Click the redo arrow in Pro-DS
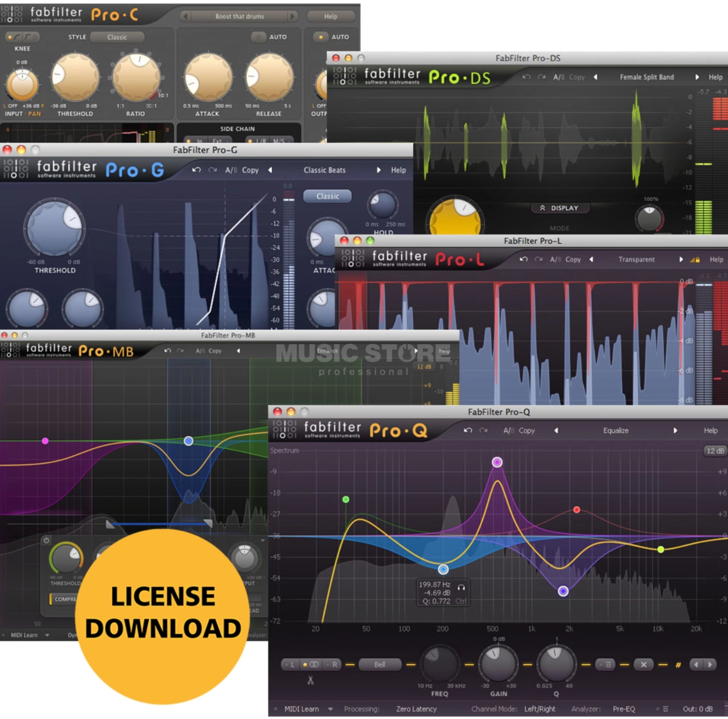Image resolution: width=728 pixels, height=719 pixels. 541,77
